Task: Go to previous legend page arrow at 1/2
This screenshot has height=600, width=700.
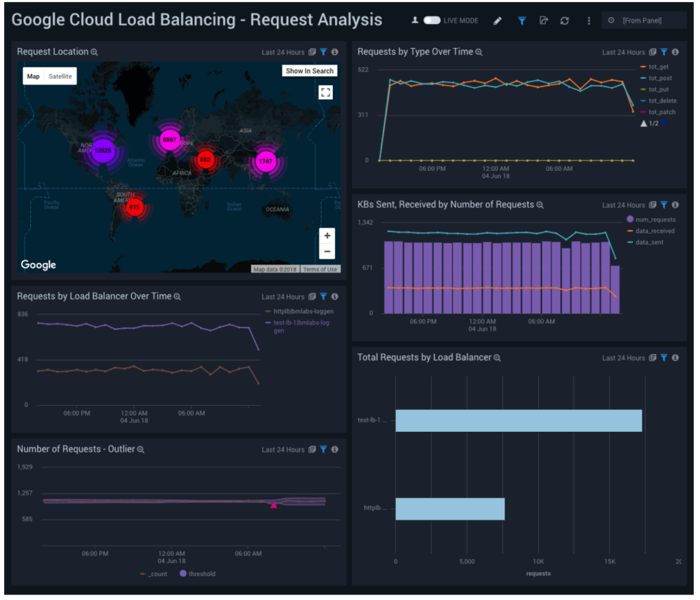Action: (x=644, y=123)
